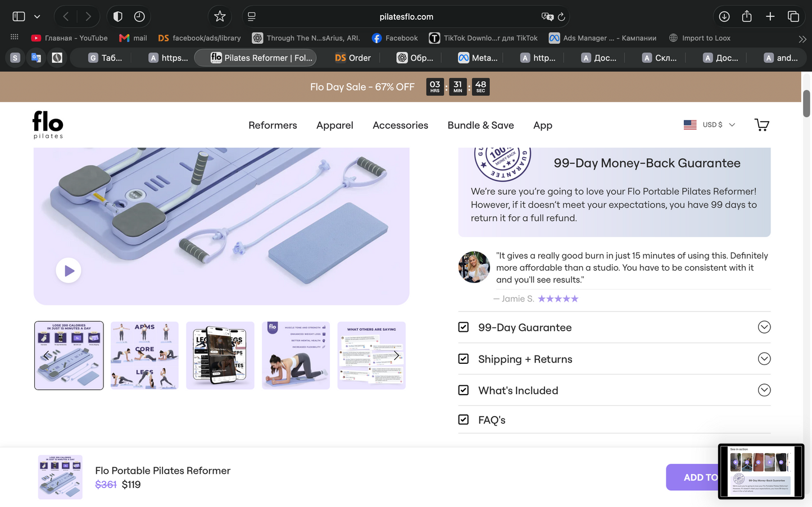Click the pilatesflo.com address field
Screen dimensions: 812x507
[406, 16]
